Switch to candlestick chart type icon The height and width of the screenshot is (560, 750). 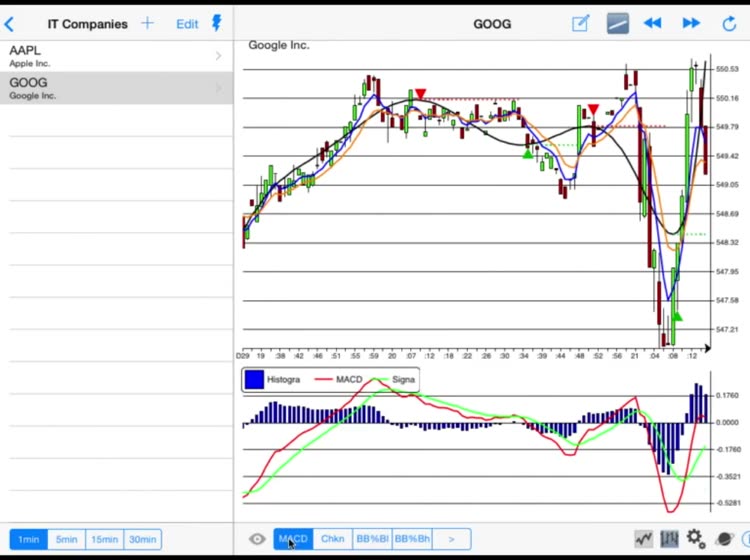669,539
